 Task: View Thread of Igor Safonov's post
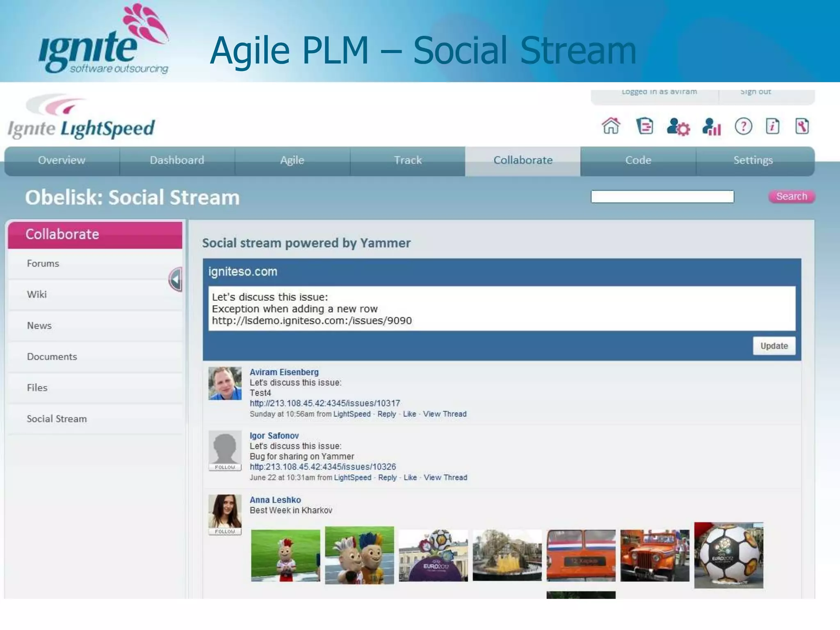[x=445, y=477]
